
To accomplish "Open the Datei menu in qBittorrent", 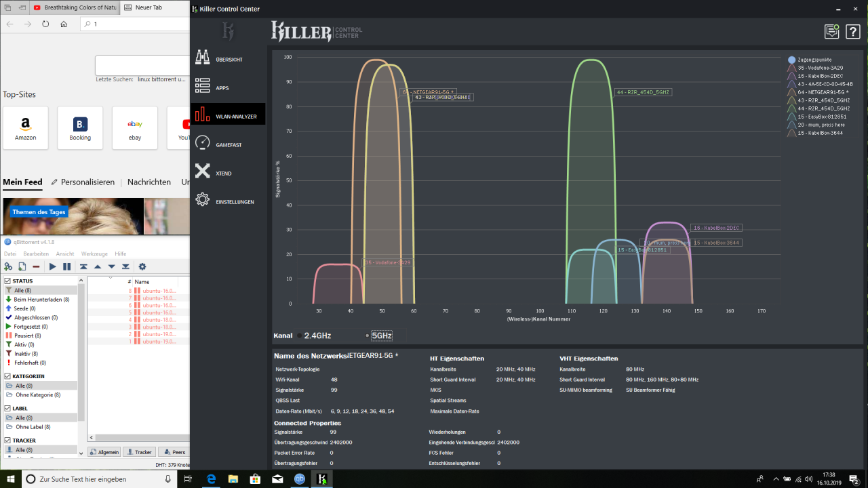I will [9, 254].
